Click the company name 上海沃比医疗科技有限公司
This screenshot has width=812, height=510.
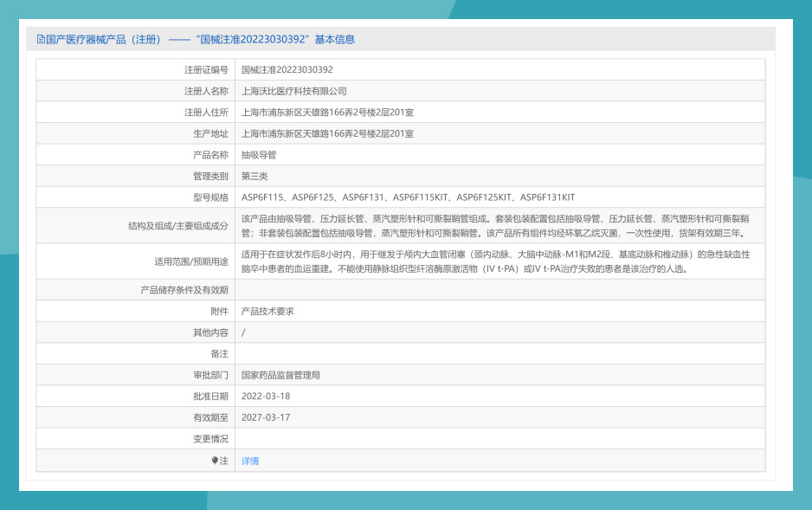[x=293, y=91]
